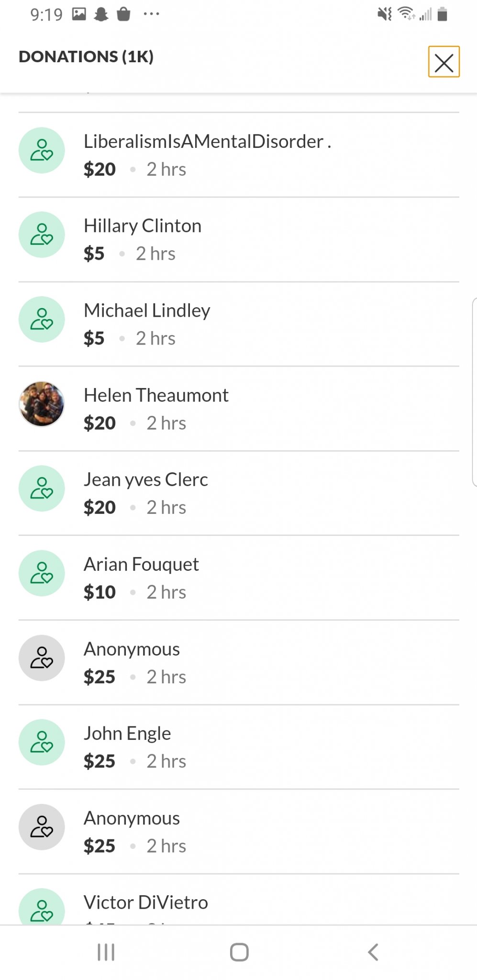The width and height of the screenshot is (477, 980).
Task: Open the status bar notification overflow dots
Action: tap(151, 14)
